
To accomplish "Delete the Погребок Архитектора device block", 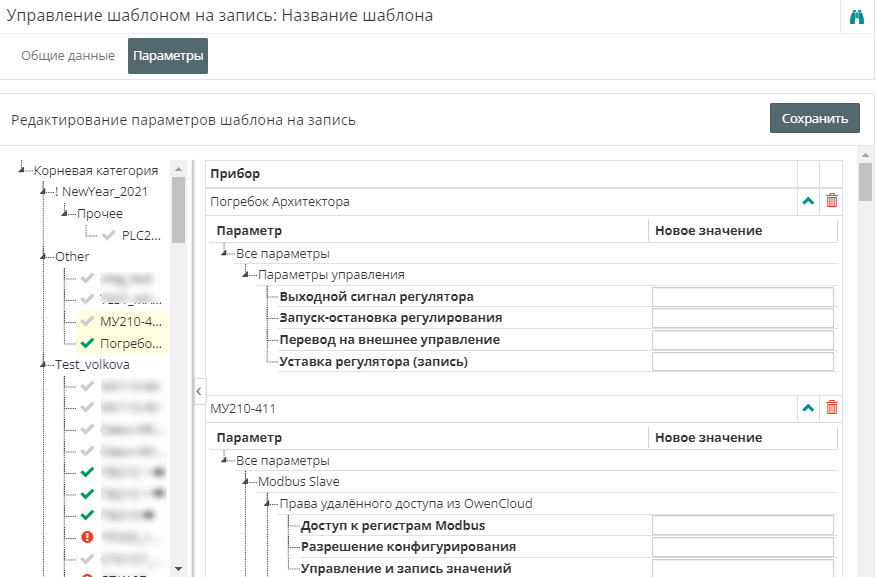I will click(832, 201).
